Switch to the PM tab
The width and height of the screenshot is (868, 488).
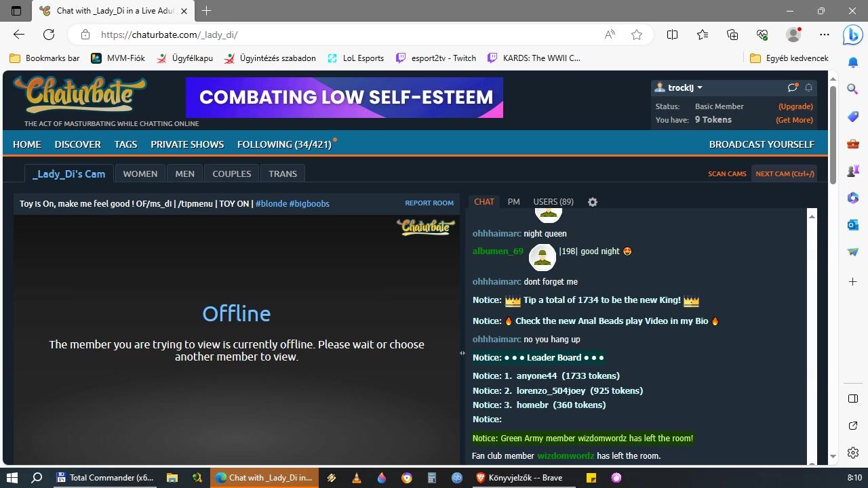point(514,201)
